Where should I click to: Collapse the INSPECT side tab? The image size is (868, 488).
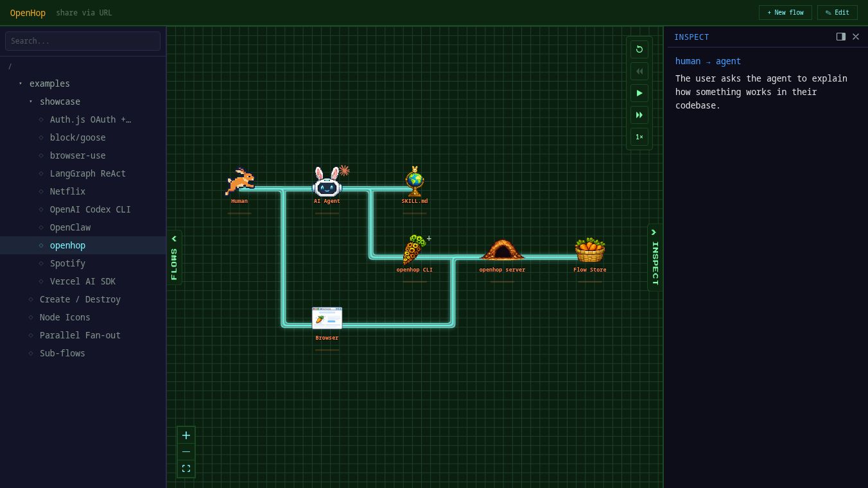(x=655, y=257)
